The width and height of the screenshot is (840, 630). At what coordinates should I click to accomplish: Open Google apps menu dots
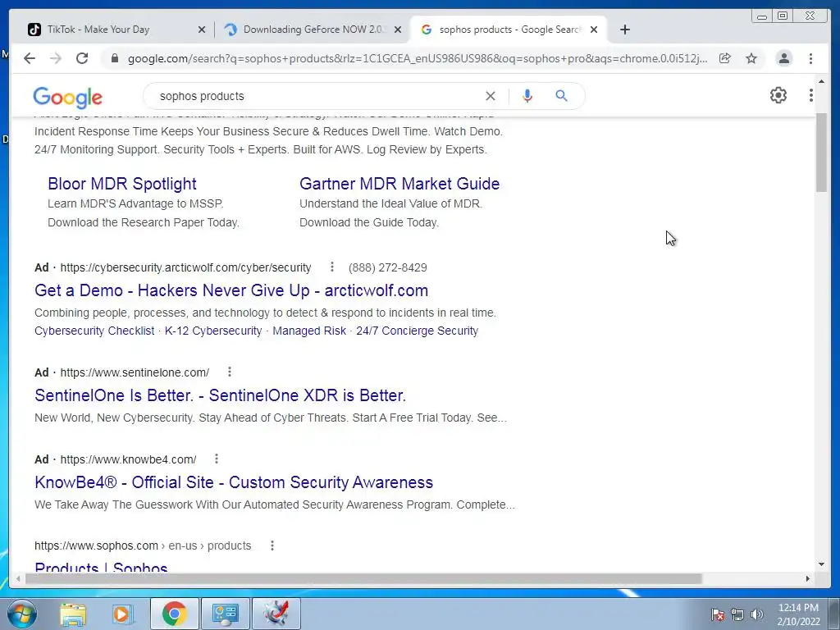(811, 95)
